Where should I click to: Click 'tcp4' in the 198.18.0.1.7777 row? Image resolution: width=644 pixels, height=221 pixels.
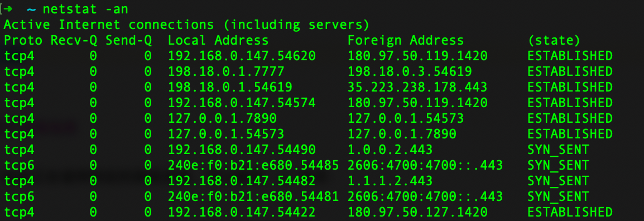20,71
